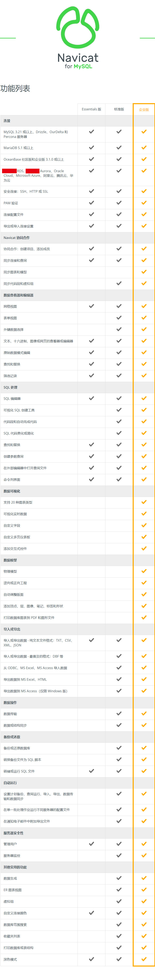Screen dimensions: 155x980
Task: Click 企业版 checkmark for 支持 20 种图表类型
Action: click(x=144, y=502)
